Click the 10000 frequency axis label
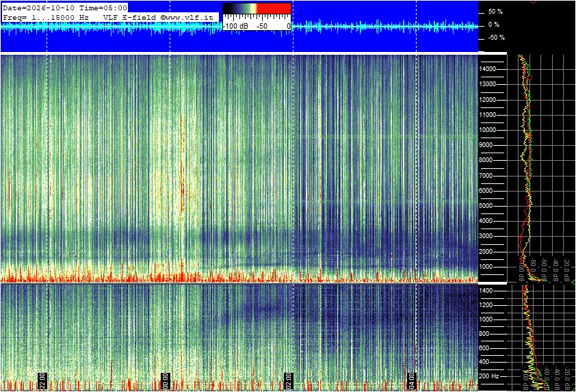Screen dimensions: 576x392 pos(488,130)
